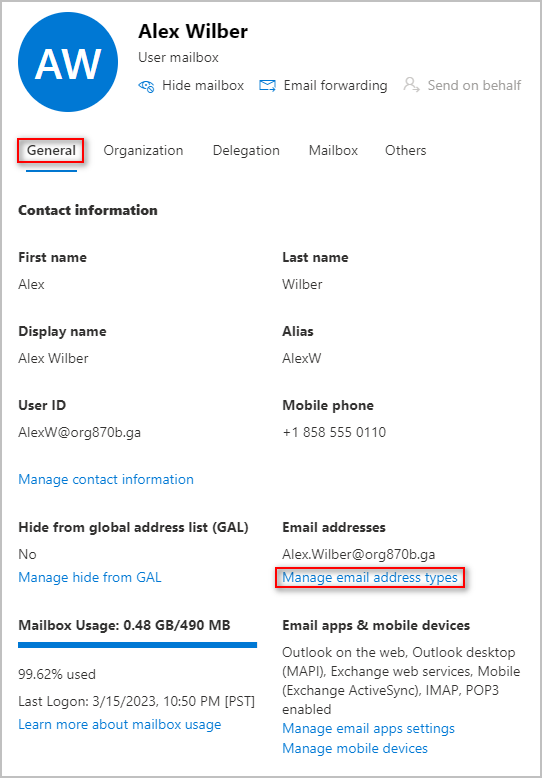This screenshot has width=542, height=778.
Task: Click the Email forwarding text label
Action: pos(336,85)
